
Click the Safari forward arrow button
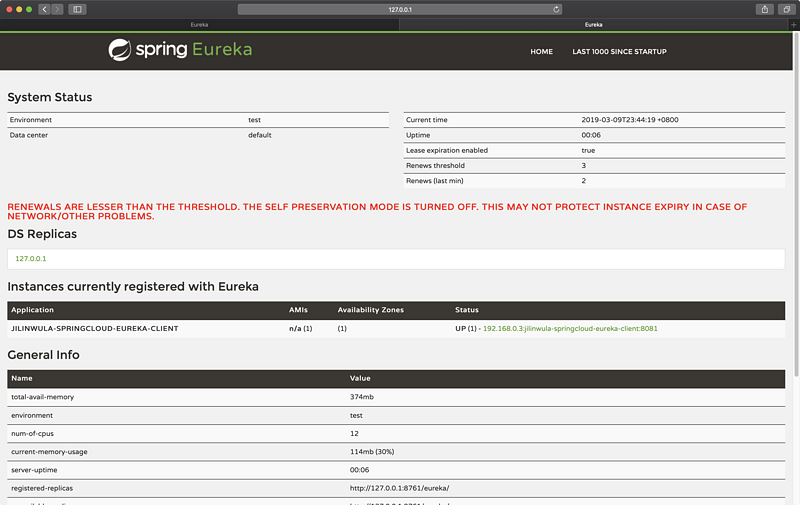tap(57, 9)
